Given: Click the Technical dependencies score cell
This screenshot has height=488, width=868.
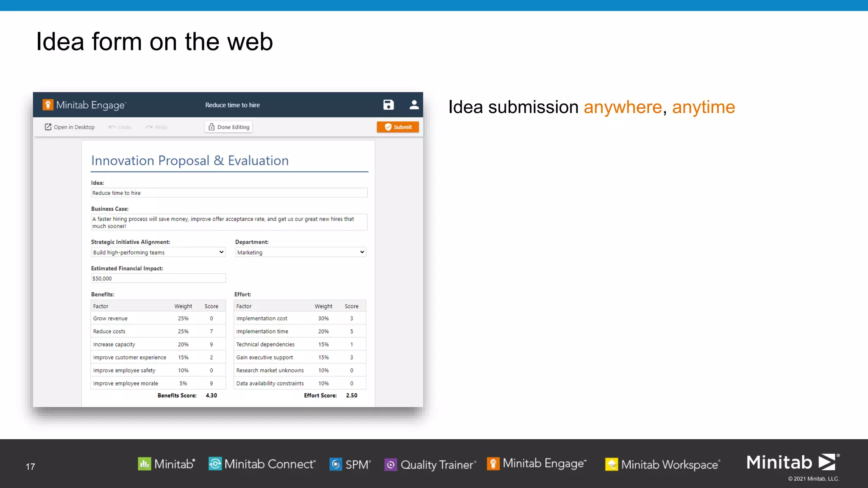Looking at the screenshot, I should (x=351, y=344).
